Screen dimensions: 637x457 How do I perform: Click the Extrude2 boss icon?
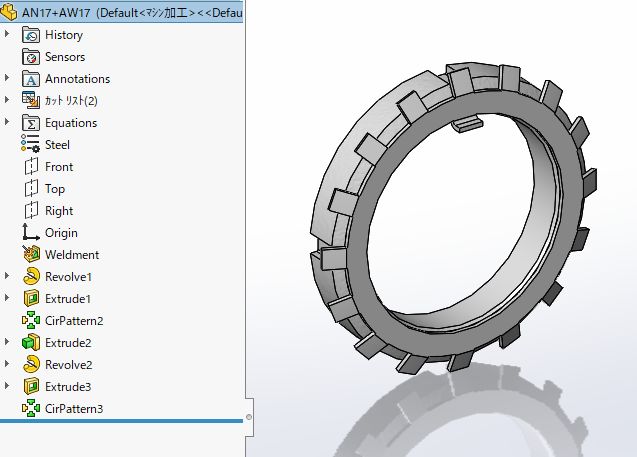(x=31, y=342)
